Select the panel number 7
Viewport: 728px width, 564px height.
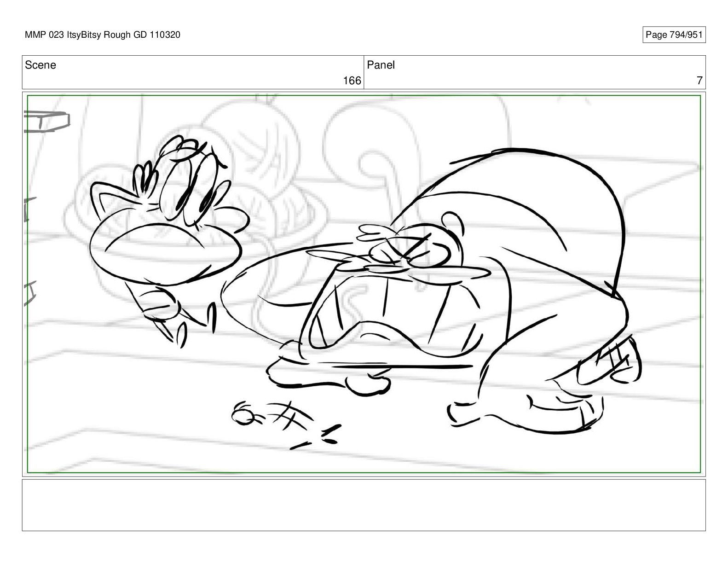(699, 81)
